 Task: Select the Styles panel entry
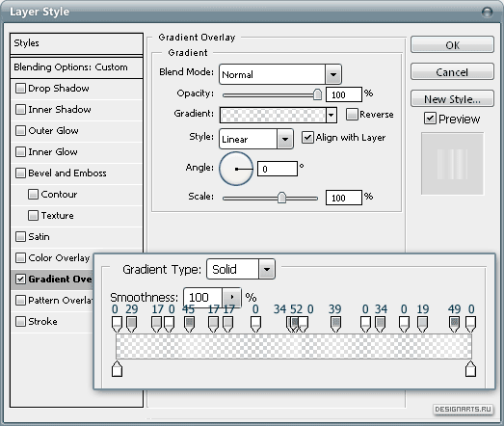[76, 43]
